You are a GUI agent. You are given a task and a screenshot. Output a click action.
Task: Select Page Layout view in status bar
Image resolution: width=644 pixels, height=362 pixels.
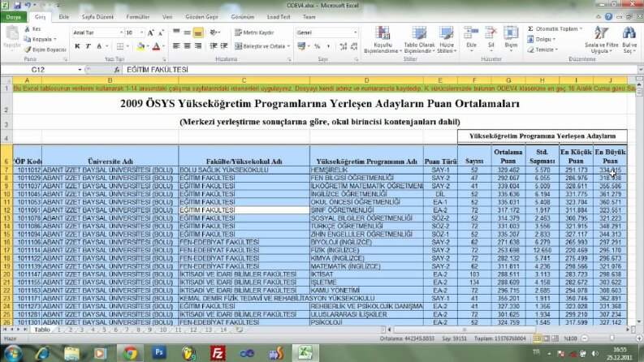tap(547, 338)
